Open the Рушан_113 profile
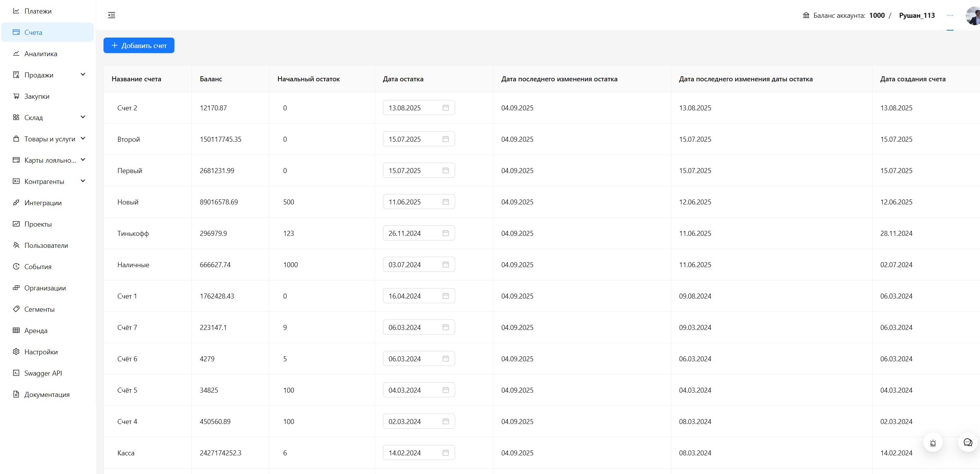This screenshot has height=474, width=980. [917, 15]
